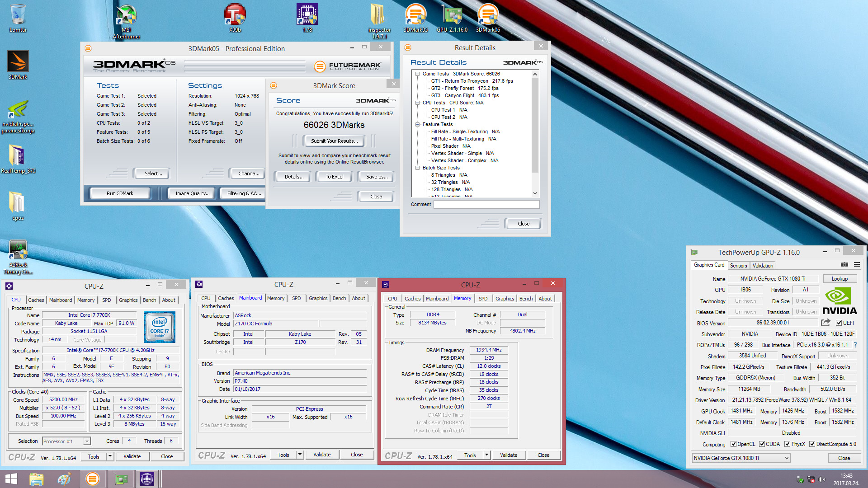This screenshot has width=868, height=488.
Task: Click the BIOS export share icon
Action: [826, 323]
